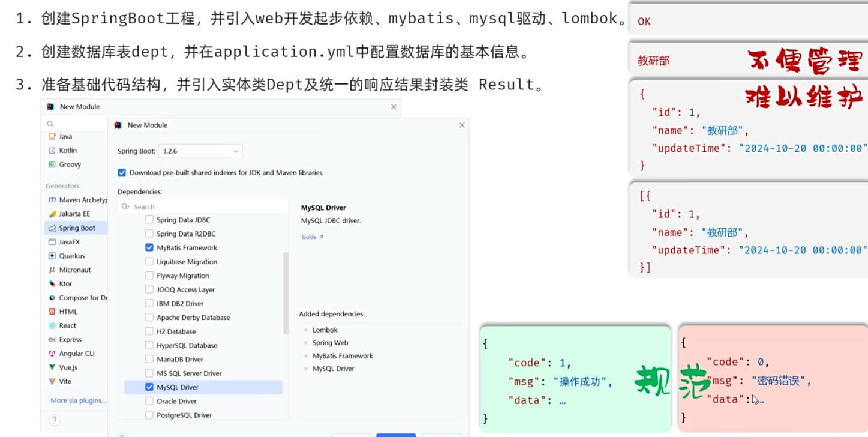Remove MyBatis Framework from added dependencies
Viewport: 868px width, 437px height.
point(306,356)
